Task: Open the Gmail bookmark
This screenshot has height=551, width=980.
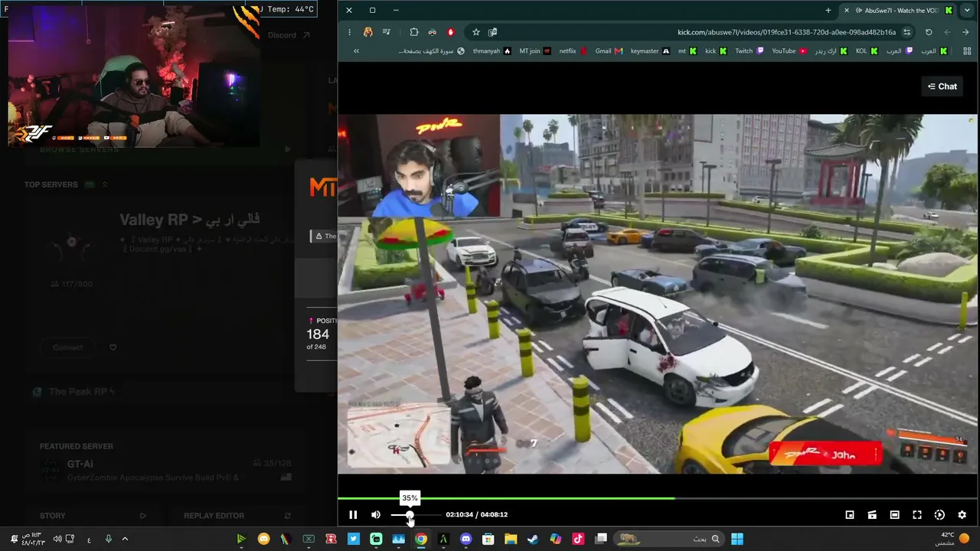Action: 609,51
